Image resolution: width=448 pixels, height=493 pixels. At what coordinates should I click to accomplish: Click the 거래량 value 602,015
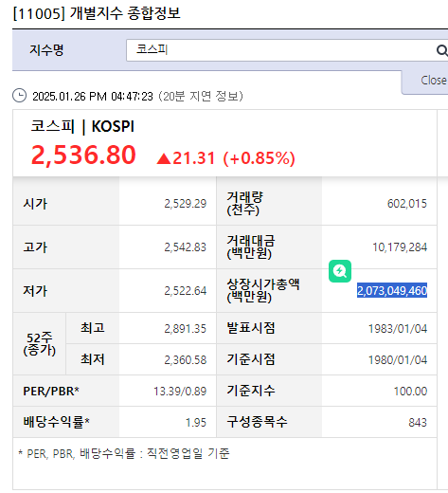[x=407, y=204]
